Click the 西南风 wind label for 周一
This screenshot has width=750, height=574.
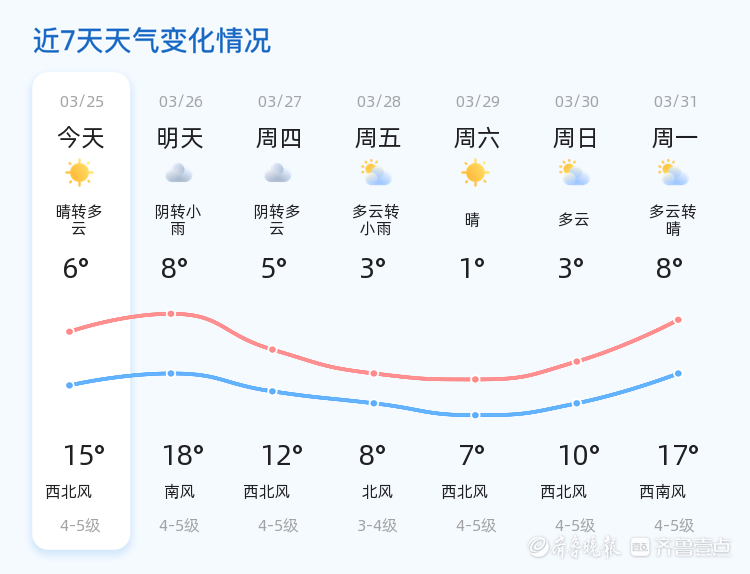point(662,492)
